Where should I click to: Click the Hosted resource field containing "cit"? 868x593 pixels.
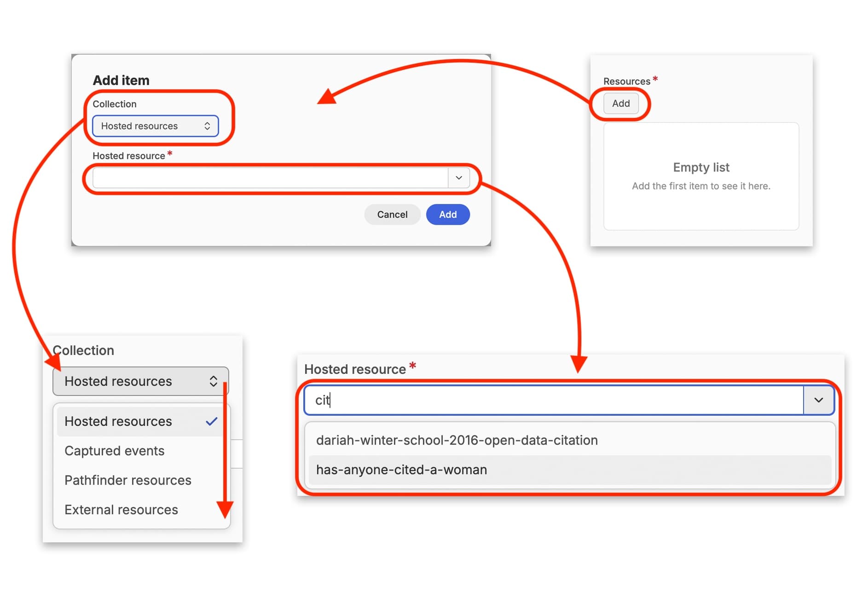pos(552,400)
